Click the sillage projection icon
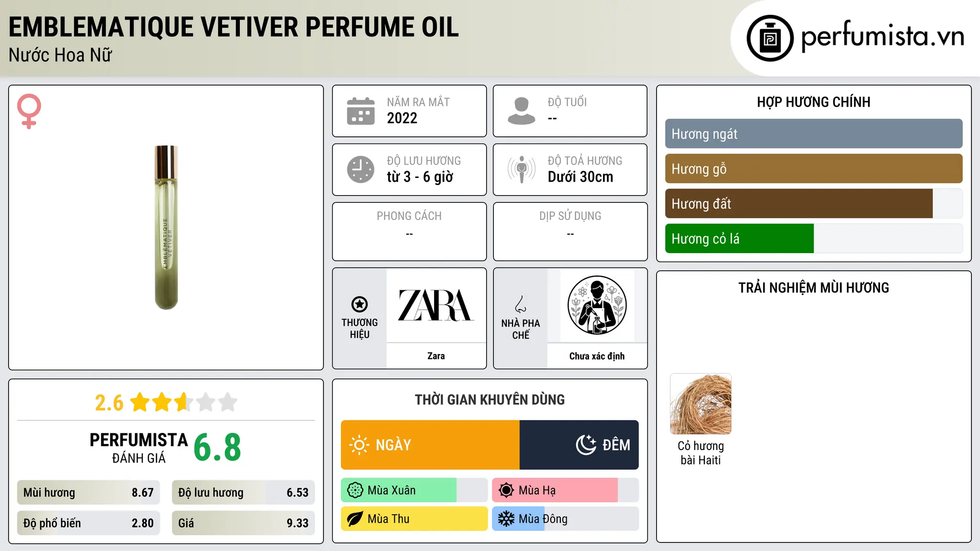980x551 pixels. click(522, 169)
